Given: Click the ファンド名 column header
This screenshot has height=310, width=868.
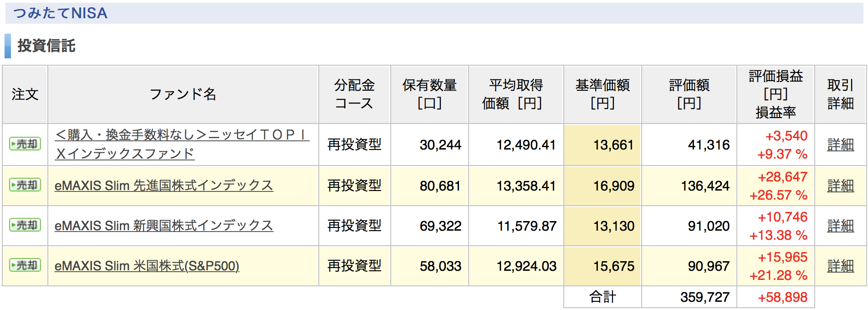Looking at the screenshot, I should click(x=183, y=94).
